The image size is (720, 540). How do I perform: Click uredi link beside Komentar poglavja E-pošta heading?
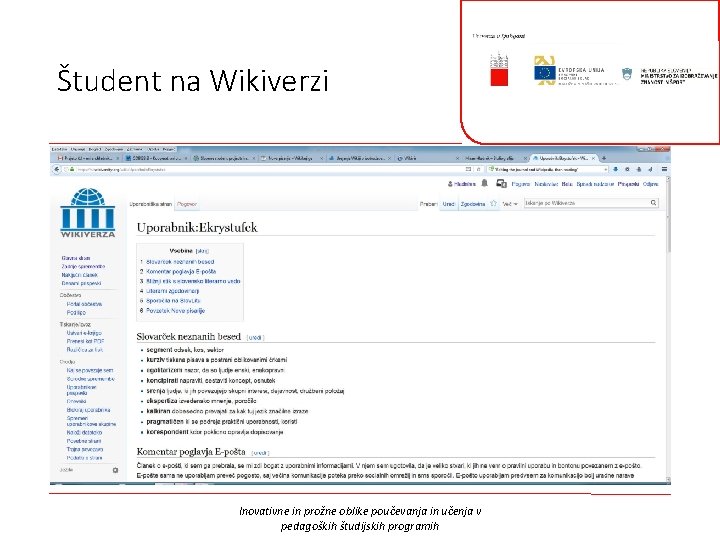(260, 453)
